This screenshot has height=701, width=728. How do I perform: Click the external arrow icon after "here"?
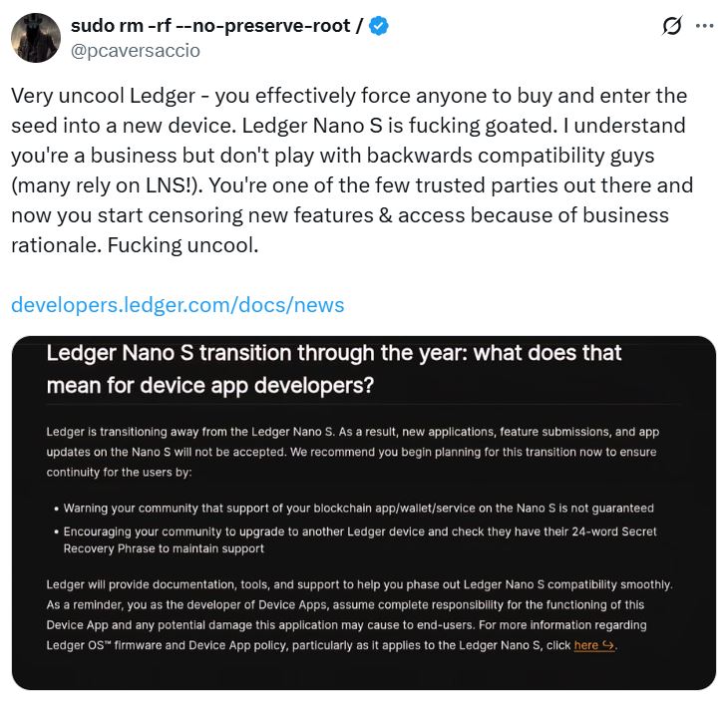click(610, 645)
